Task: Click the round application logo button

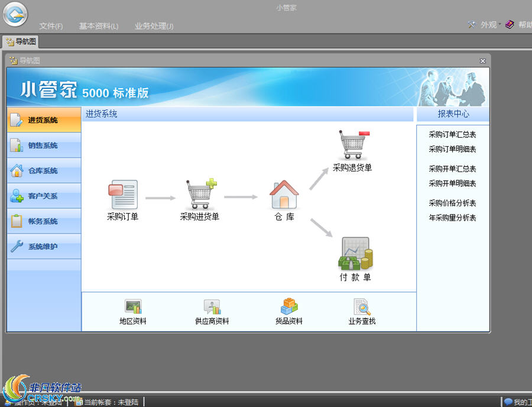Action: (x=15, y=15)
